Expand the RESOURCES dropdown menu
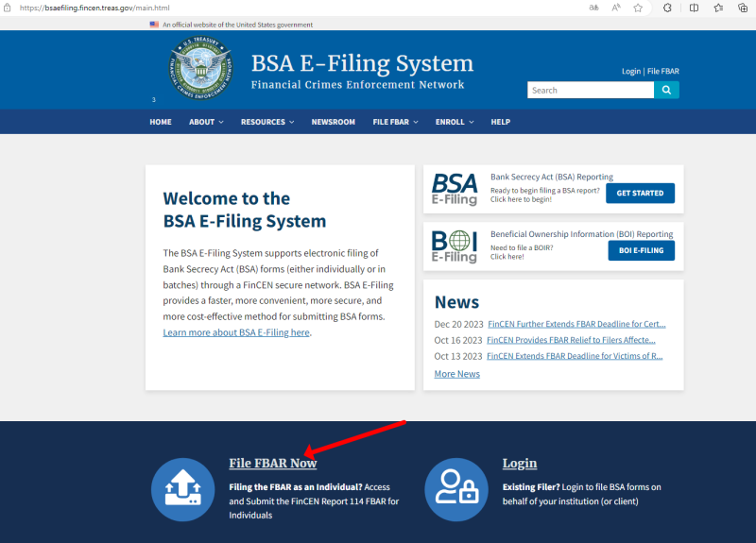Image resolution: width=756 pixels, height=543 pixels. click(x=267, y=122)
